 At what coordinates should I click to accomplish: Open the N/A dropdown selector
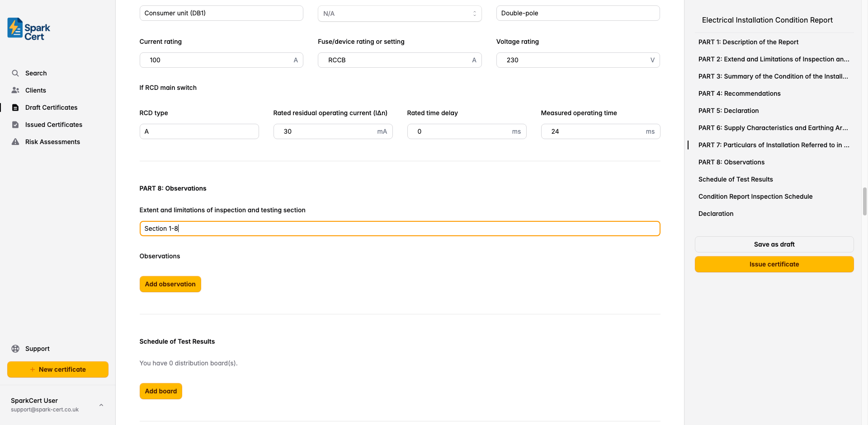click(399, 13)
